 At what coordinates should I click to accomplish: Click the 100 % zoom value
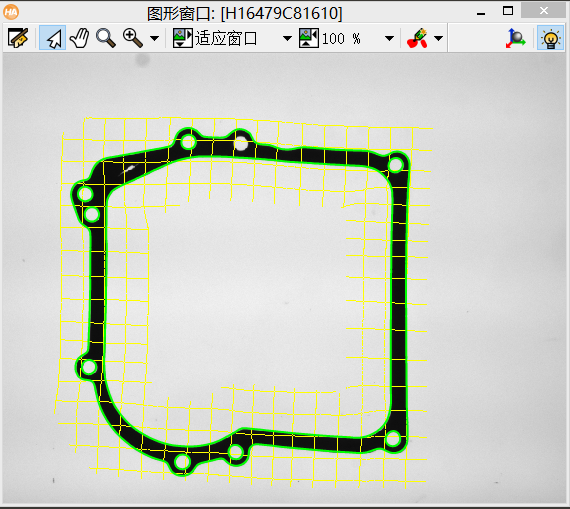[341, 39]
